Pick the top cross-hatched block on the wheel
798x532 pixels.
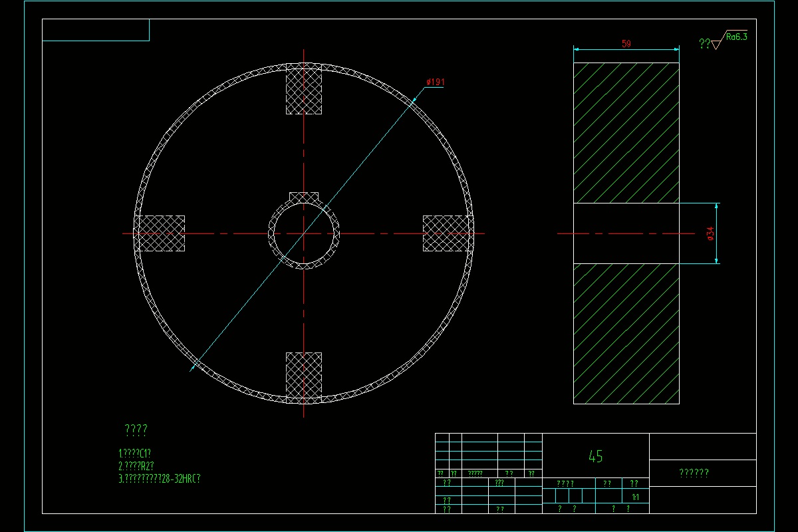304,88
